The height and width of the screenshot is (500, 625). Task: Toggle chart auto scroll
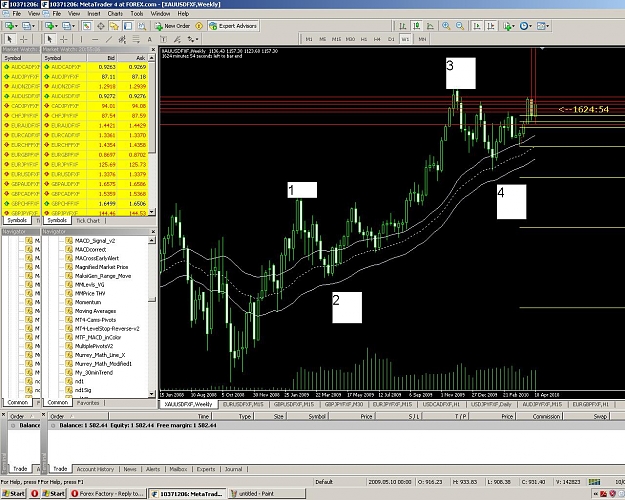click(x=477, y=26)
